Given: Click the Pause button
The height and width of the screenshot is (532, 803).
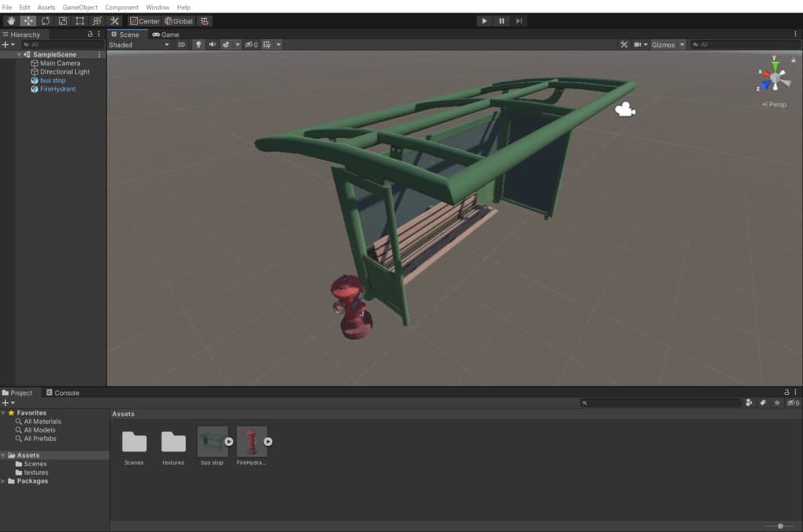Looking at the screenshot, I should 502,21.
